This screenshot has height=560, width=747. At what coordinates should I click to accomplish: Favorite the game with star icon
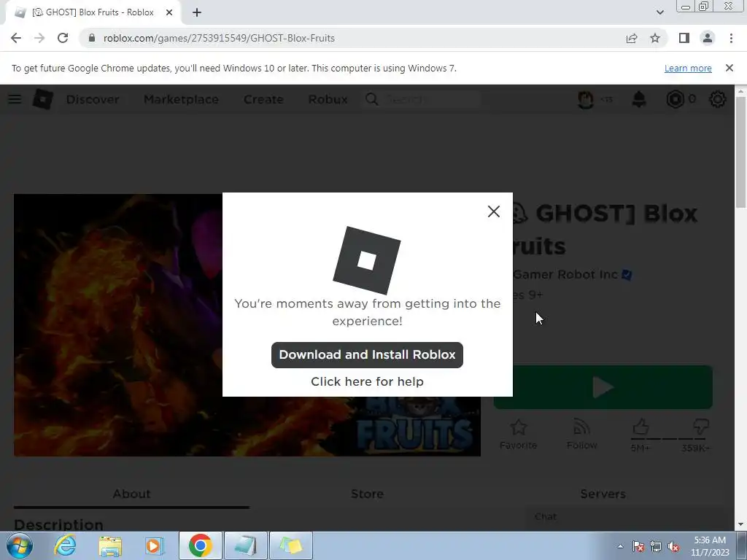coord(519,427)
